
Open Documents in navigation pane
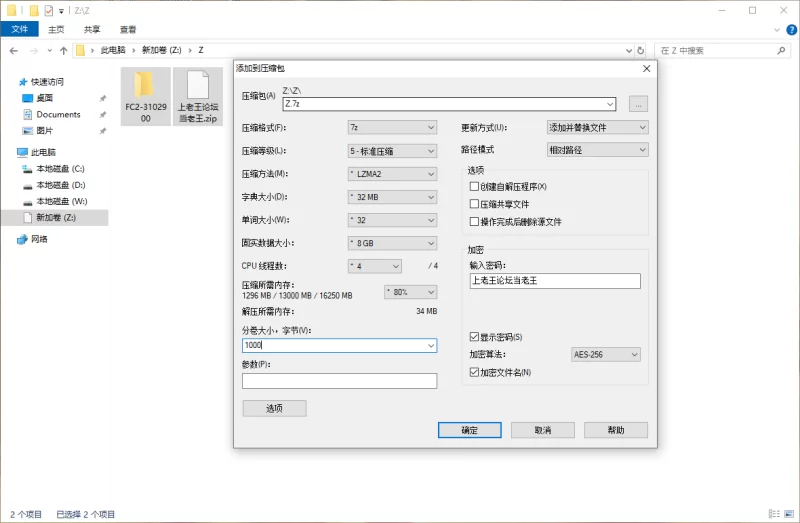tap(58, 114)
